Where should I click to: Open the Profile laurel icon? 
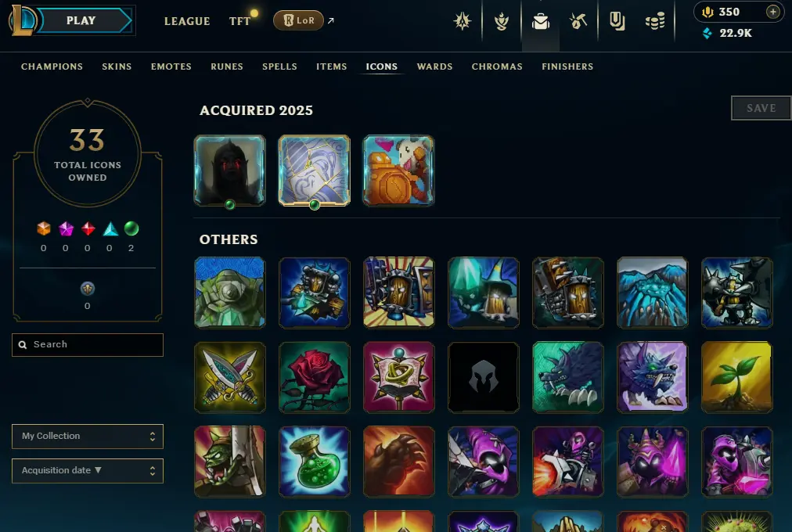tap(501, 21)
